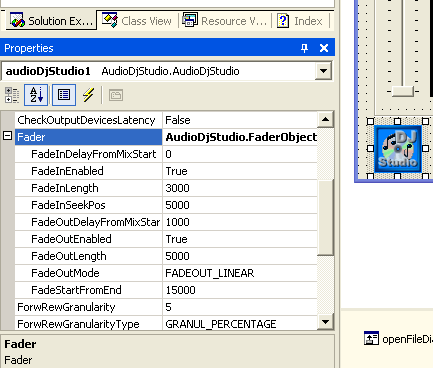Screen dimensions: 434x368
Task: Click the disabled Property Pages icon
Action: (116, 95)
